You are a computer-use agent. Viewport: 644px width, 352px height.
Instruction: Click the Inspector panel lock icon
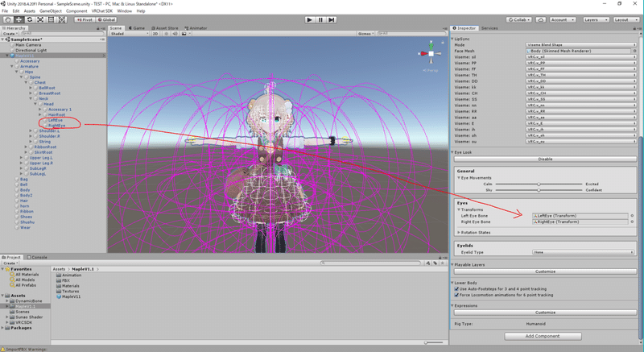634,28
